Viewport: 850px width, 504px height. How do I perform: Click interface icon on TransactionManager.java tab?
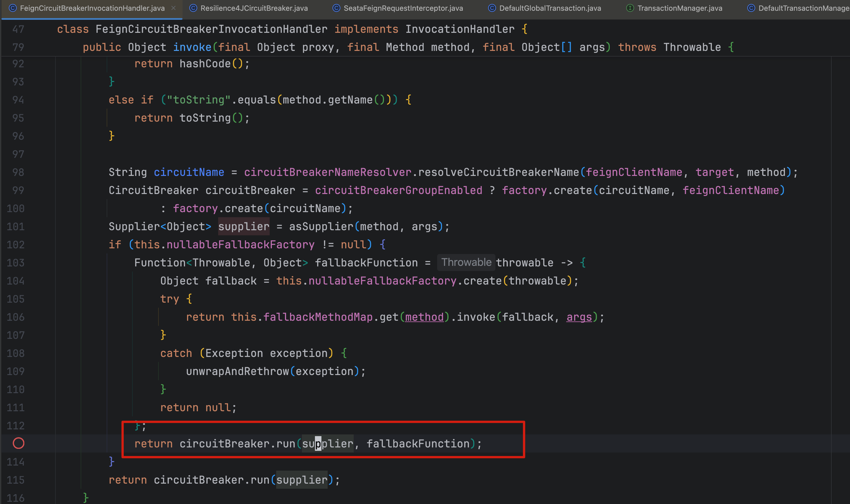point(630,8)
